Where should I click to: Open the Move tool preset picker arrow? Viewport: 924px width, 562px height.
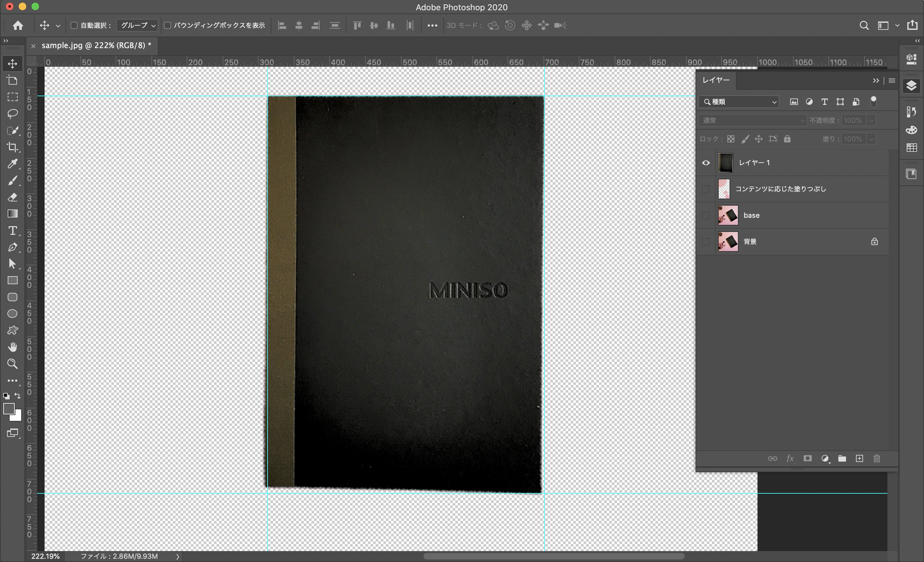pyautogui.click(x=58, y=25)
